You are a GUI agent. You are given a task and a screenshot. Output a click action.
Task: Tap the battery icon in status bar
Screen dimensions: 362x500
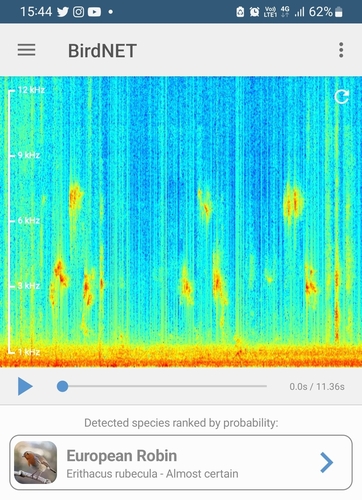[339, 12]
